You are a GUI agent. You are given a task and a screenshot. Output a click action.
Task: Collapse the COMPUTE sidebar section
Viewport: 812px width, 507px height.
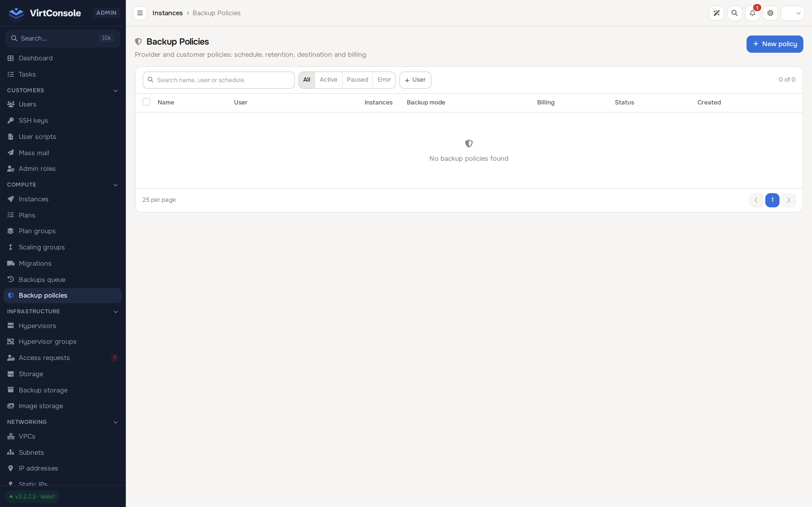115,185
